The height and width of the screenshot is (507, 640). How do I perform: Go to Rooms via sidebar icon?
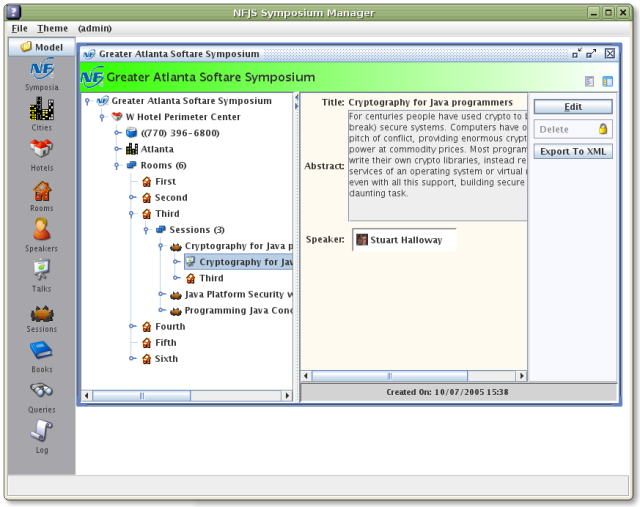[x=42, y=190]
